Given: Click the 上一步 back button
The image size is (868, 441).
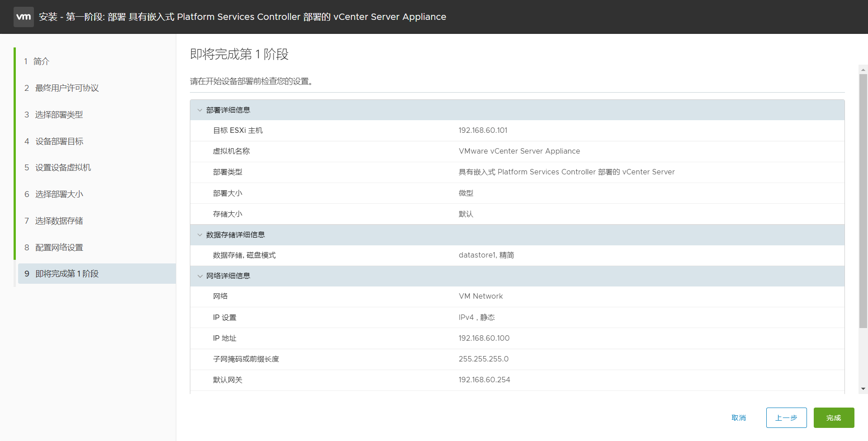Looking at the screenshot, I should click(x=786, y=418).
